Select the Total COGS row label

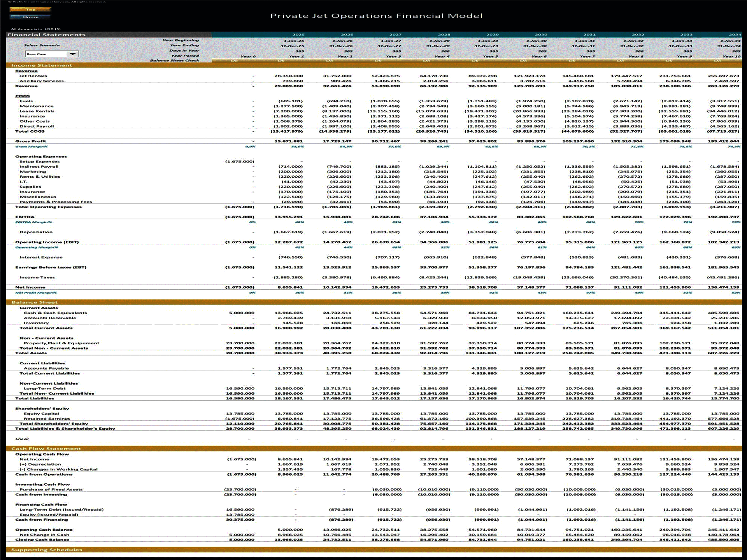coord(30,131)
